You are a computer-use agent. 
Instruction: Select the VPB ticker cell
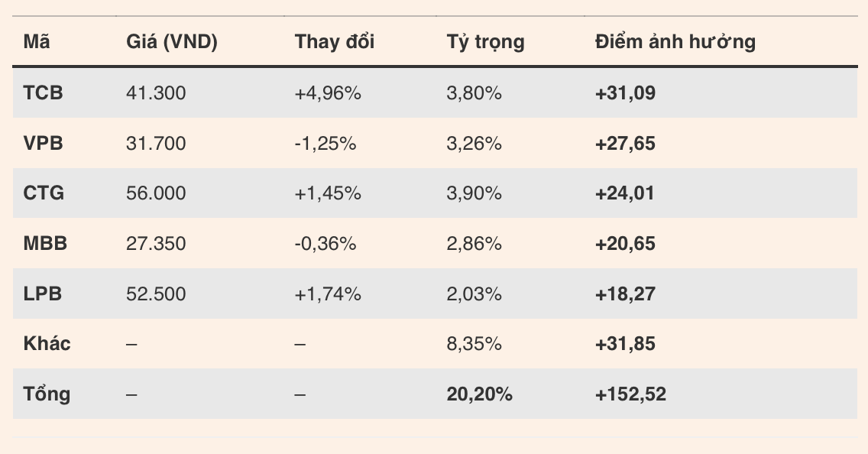coord(43,143)
